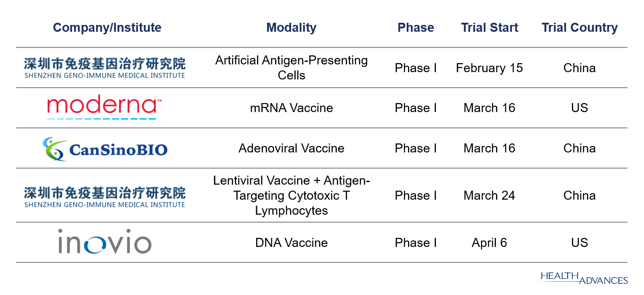Click the April 6 trial start date
This screenshot has width=644, height=295.
[x=490, y=243]
